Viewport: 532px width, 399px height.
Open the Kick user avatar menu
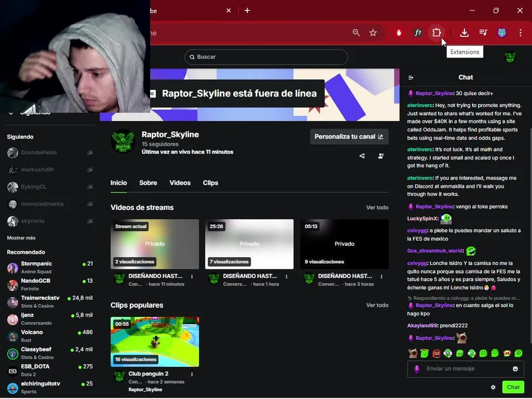[x=510, y=57]
